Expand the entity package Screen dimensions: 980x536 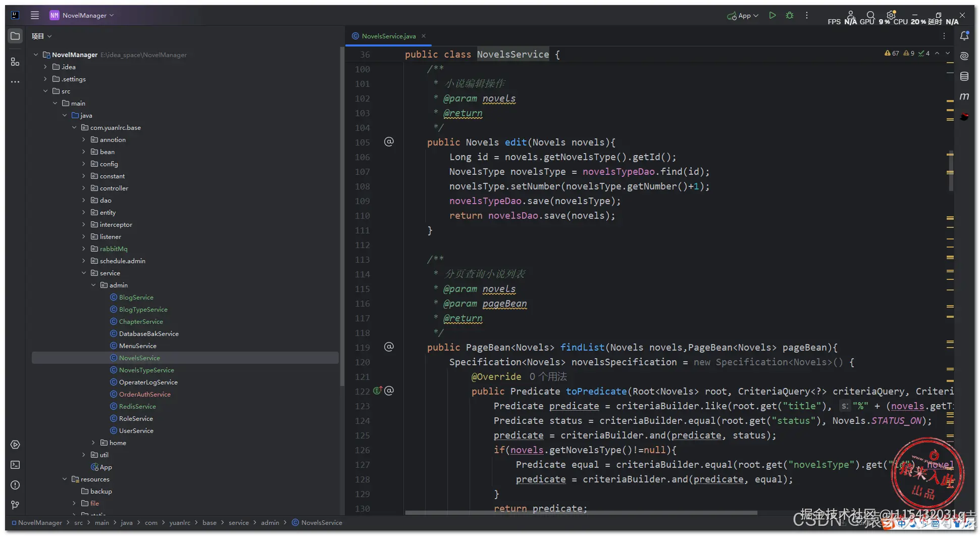(x=84, y=212)
